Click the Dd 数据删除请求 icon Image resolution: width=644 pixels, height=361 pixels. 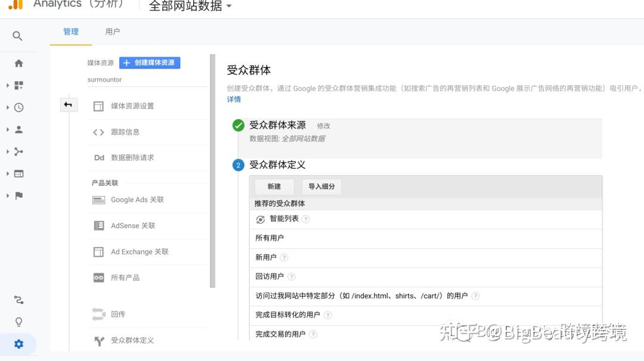pos(99,158)
